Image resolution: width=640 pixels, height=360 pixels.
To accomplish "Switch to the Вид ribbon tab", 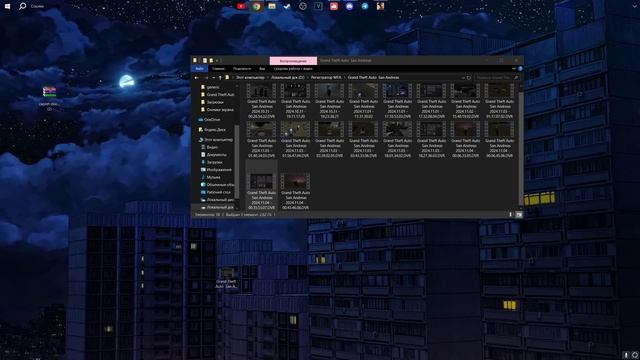I will [262, 69].
